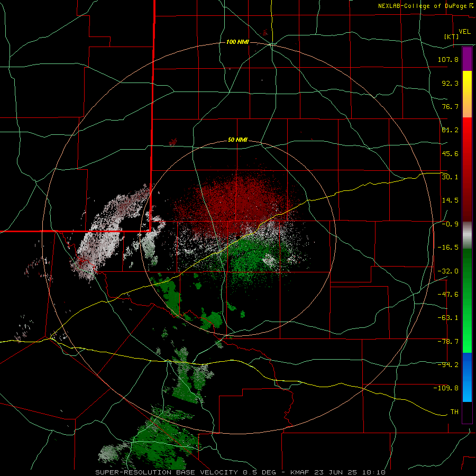Image resolution: width=476 pixels, height=476 pixels.
Task: Click the -63.1 velocity scale value
Action: [x=448, y=318]
